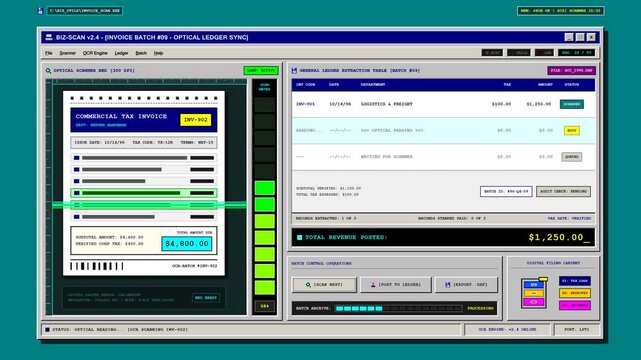Open the Scanner menu
Viewport: 641px width, 360px height.
pyautogui.click(x=67, y=53)
